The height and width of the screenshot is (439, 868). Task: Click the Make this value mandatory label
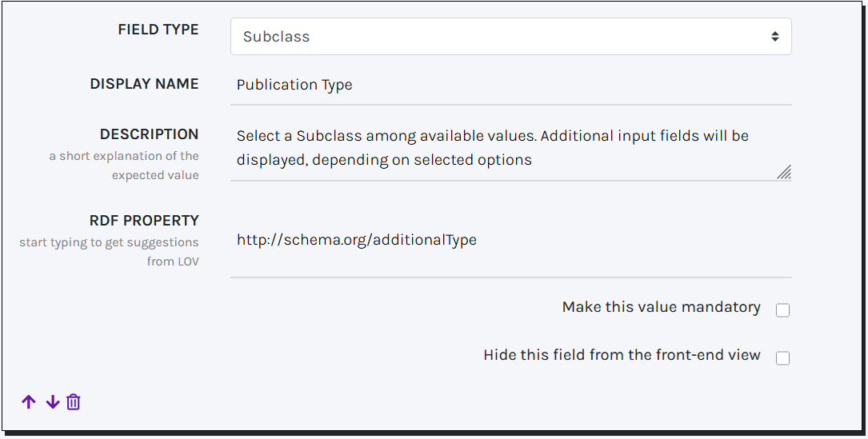661,307
